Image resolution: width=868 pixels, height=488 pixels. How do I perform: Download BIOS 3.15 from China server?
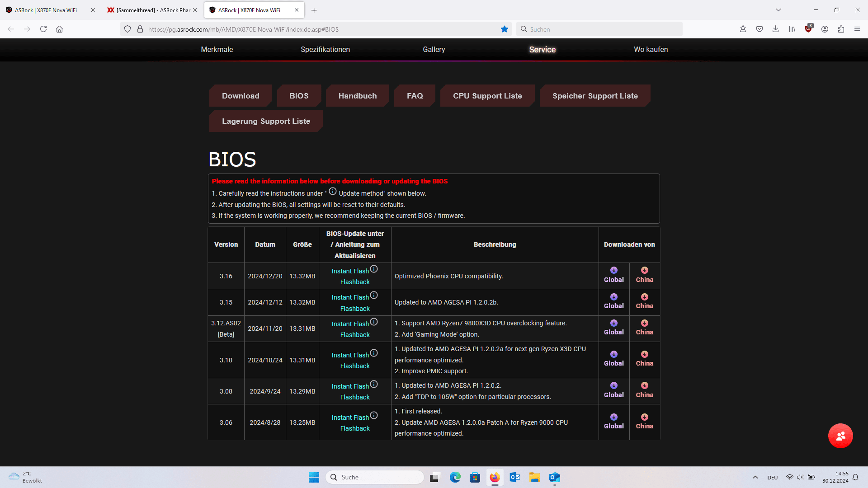tap(644, 301)
